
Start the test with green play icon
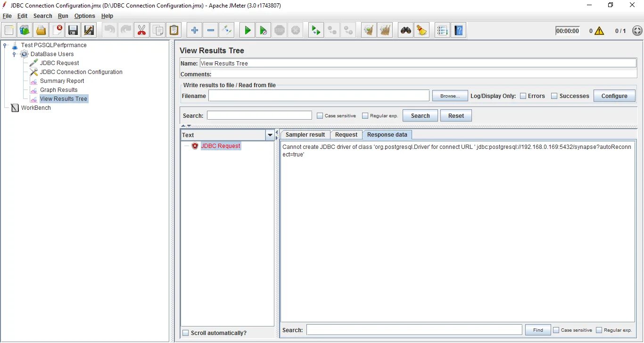click(x=248, y=31)
